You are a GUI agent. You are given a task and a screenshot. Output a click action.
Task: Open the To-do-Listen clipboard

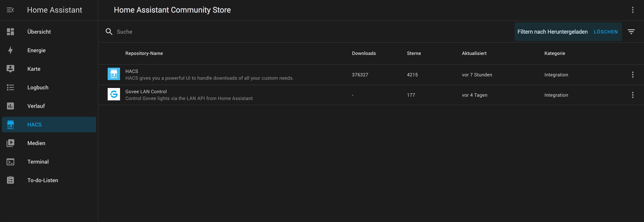(42, 180)
